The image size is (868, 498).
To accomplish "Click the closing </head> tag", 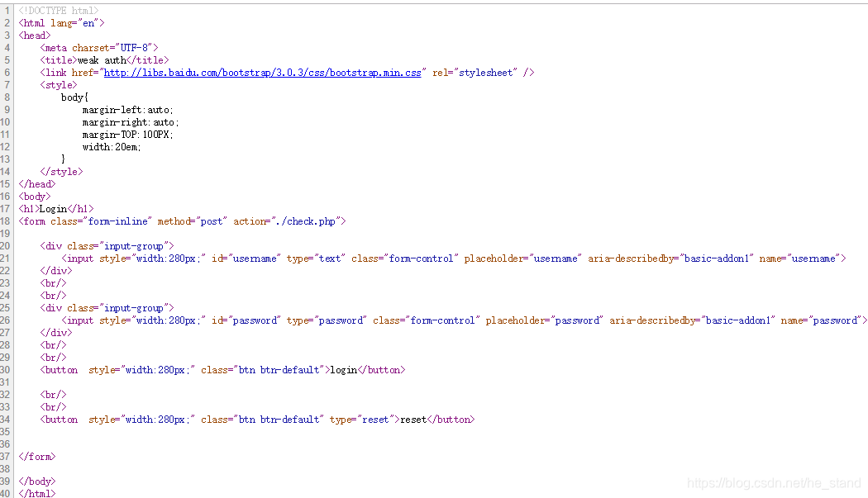I will coord(37,184).
